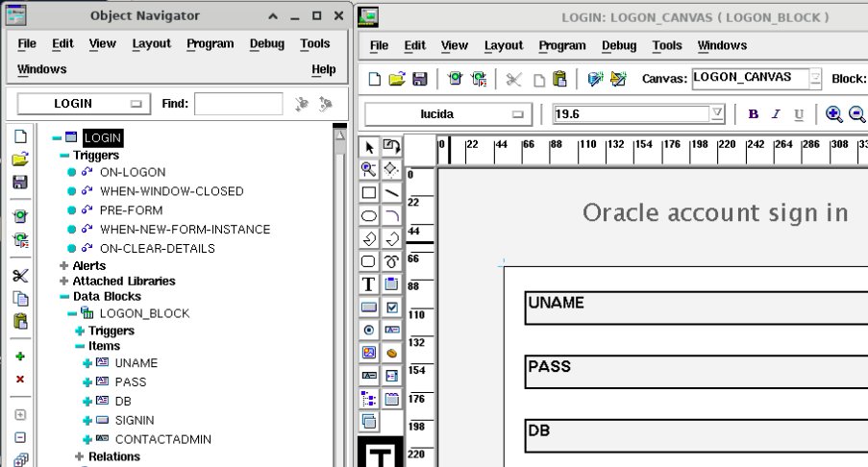Open the Canvas LOGON_CANVAS dropdown
This screenshot has width=868, height=467.
pyautogui.click(x=815, y=78)
